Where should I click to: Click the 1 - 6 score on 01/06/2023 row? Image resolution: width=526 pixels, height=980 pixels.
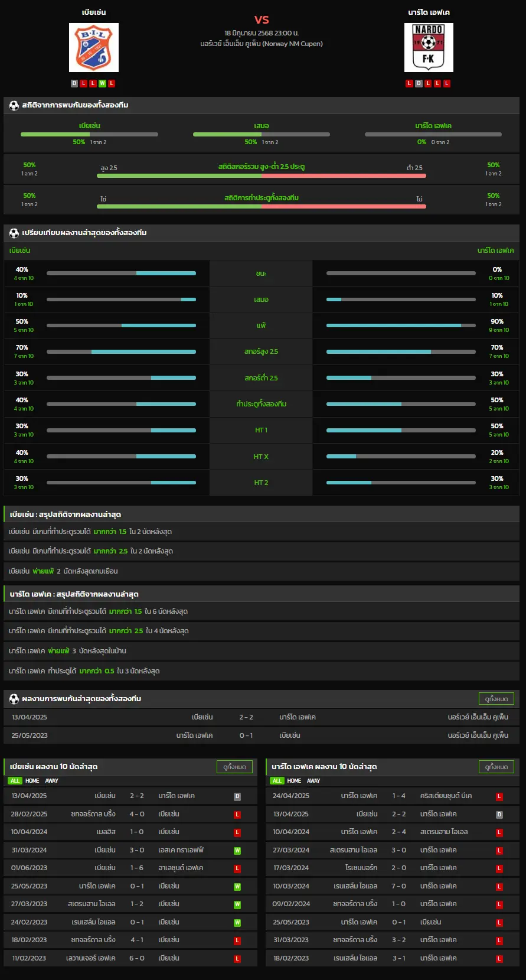tap(137, 868)
